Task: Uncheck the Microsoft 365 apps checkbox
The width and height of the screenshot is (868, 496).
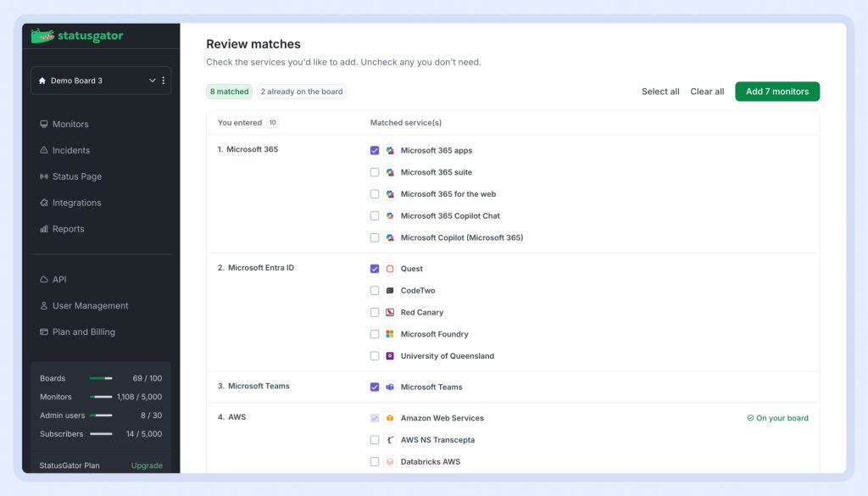Action: click(x=375, y=151)
